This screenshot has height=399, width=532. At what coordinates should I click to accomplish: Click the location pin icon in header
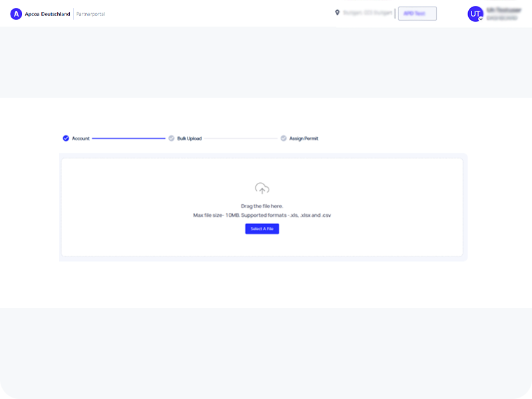coord(337,13)
